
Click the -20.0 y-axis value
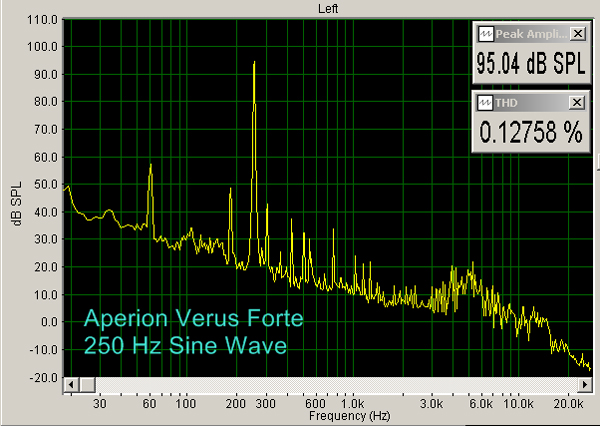pos(44,377)
